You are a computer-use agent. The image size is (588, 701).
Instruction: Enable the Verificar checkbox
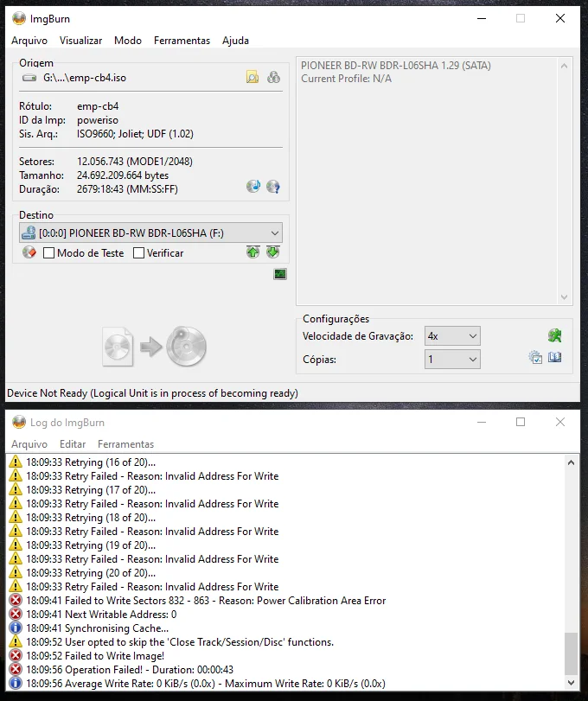pos(138,253)
